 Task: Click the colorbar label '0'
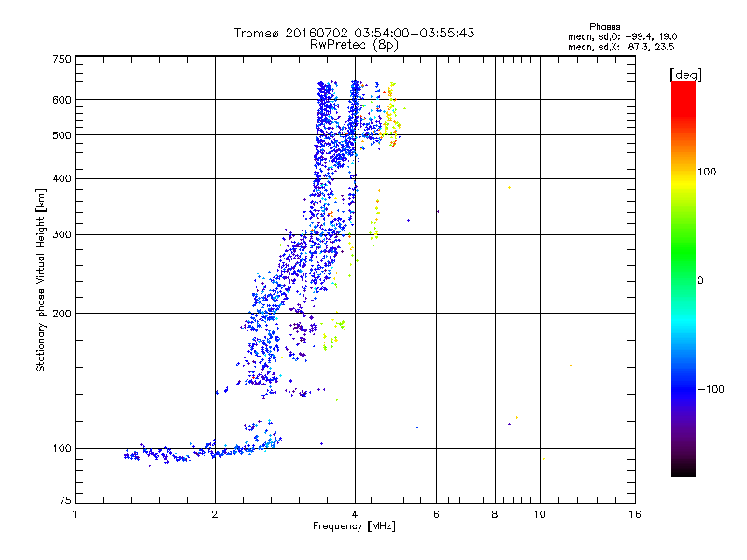(x=700, y=281)
